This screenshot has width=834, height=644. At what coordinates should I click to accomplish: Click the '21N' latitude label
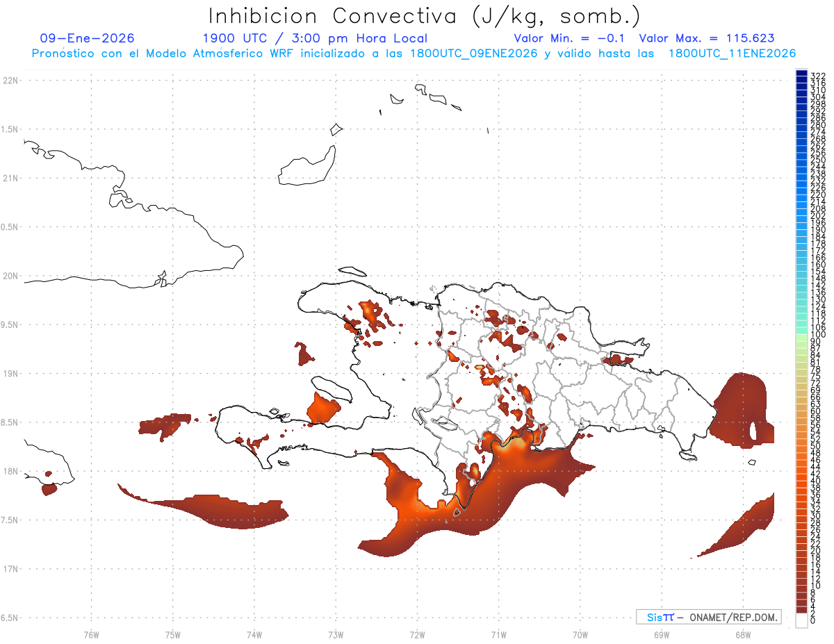10,179
